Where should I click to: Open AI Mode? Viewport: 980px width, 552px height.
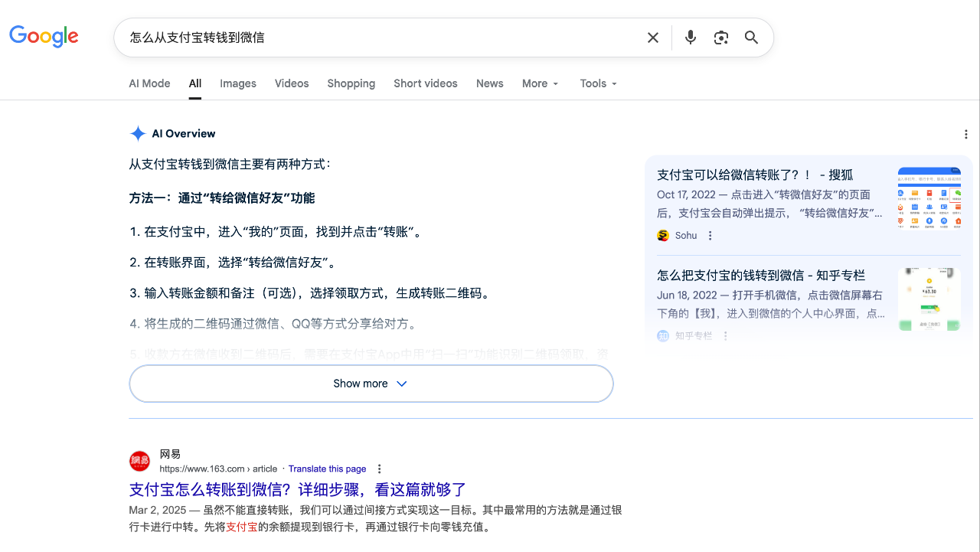149,83
